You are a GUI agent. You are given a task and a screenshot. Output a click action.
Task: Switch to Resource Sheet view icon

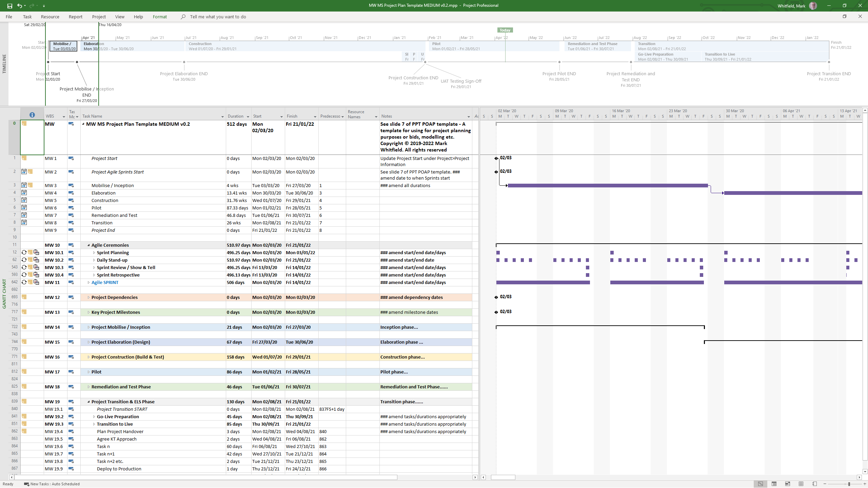coord(801,484)
